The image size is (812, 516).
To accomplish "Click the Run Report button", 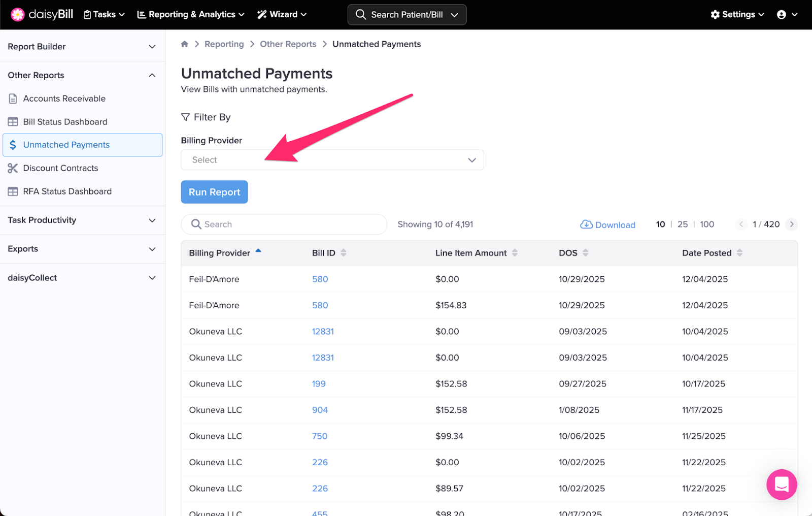I will click(214, 192).
